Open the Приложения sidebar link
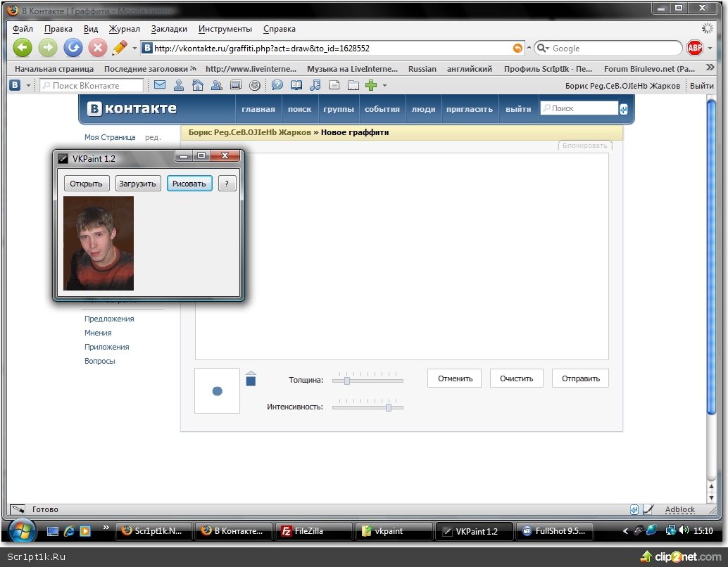This screenshot has height=567, width=728. coord(107,347)
